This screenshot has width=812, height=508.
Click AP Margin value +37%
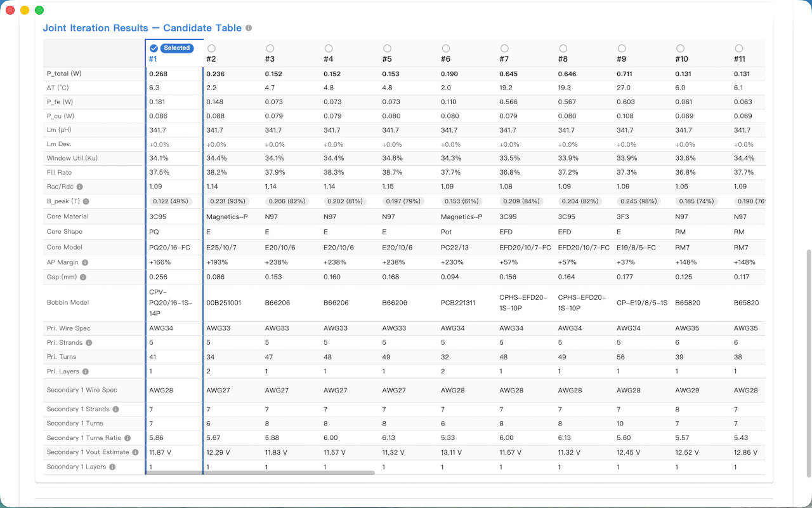(625, 262)
